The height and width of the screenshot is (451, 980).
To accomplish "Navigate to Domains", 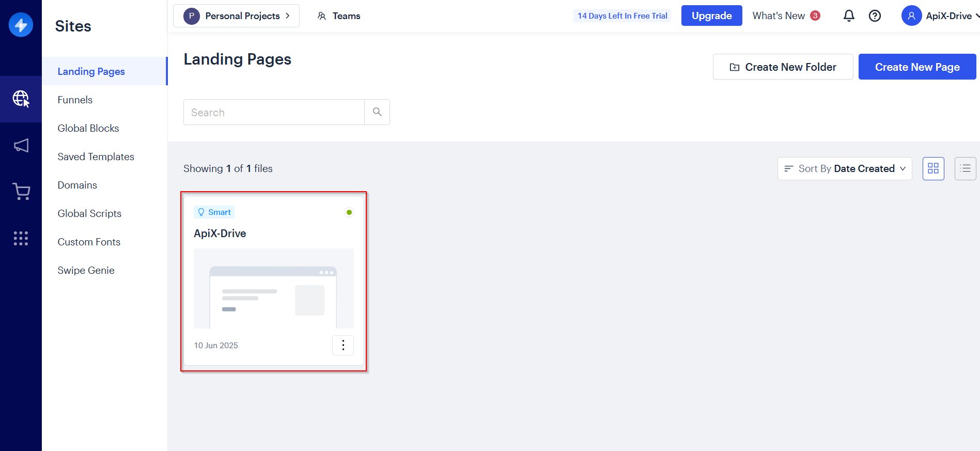I will point(77,185).
